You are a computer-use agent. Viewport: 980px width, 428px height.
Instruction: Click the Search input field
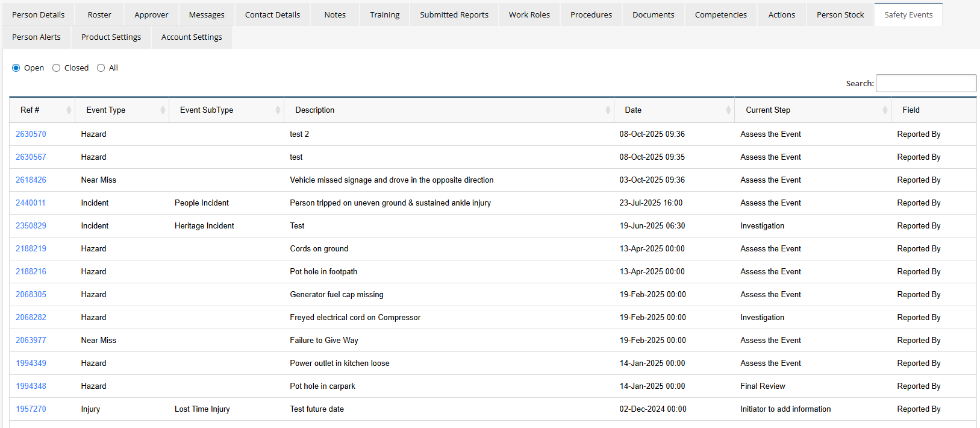click(926, 83)
